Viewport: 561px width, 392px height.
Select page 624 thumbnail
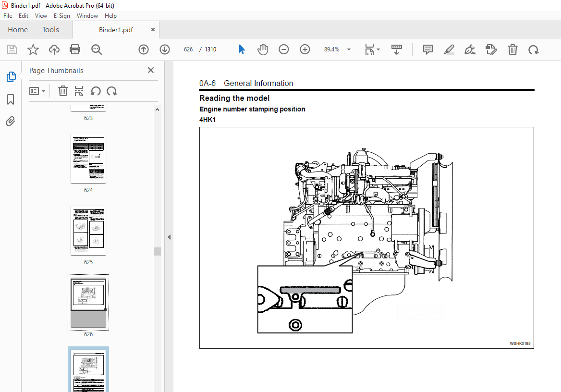[88, 158]
